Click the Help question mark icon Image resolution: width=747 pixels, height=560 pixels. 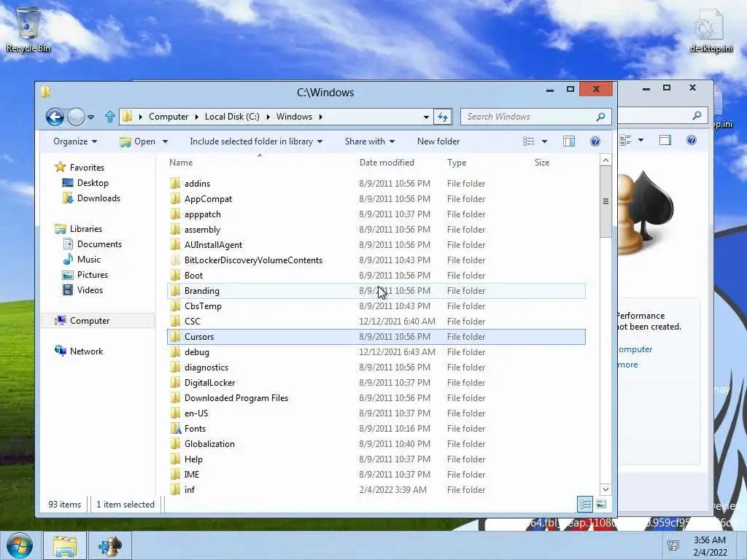595,141
